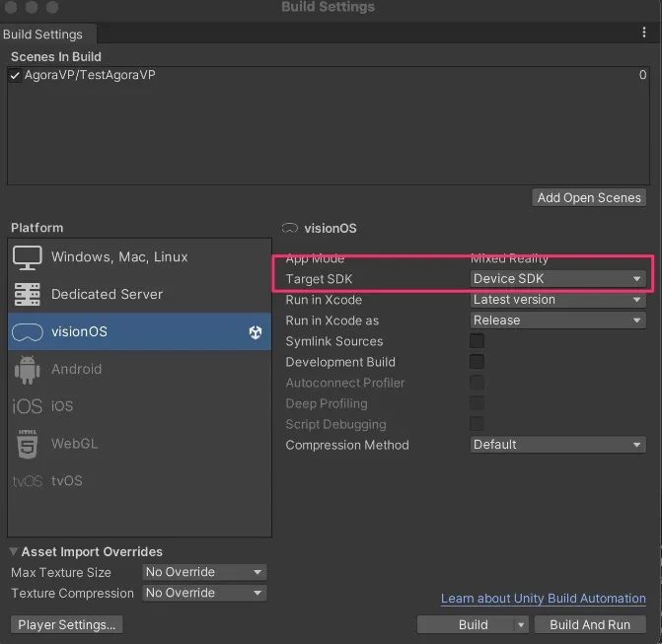Click the iOS platform icon
The height and width of the screenshot is (644, 662).
click(27, 406)
